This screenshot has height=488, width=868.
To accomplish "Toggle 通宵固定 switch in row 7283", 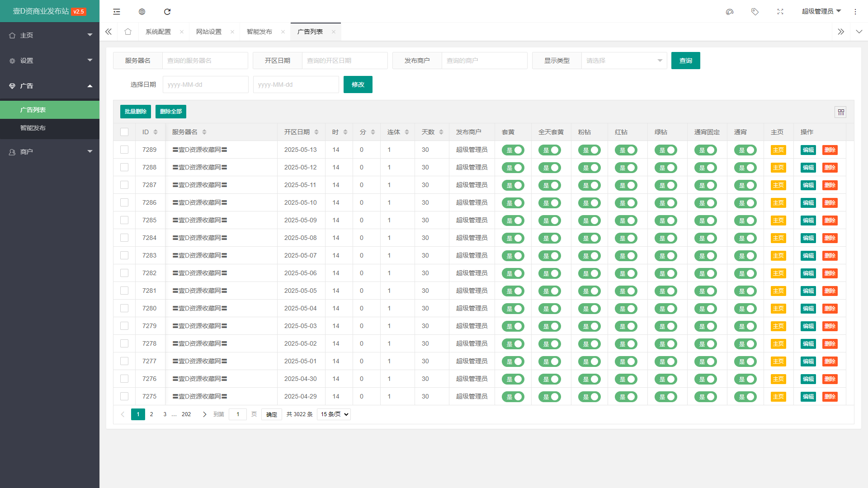I will pyautogui.click(x=706, y=256).
